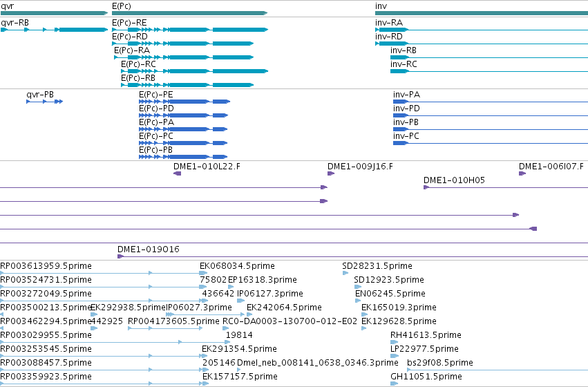Image resolution: width=588 pixels, height=387 pixels.
Task: Click the LP22977.5prime EST label
Action: click(x=424, y=349)
